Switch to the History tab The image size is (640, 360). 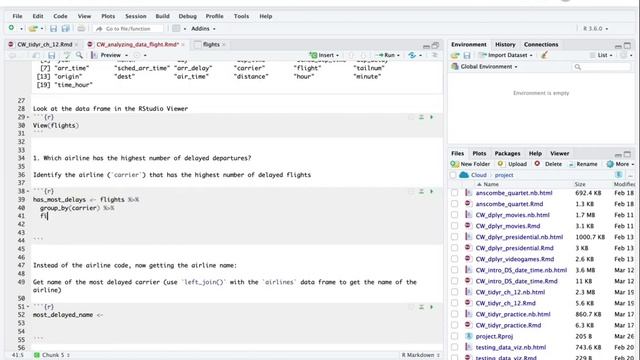coord(505,44)
